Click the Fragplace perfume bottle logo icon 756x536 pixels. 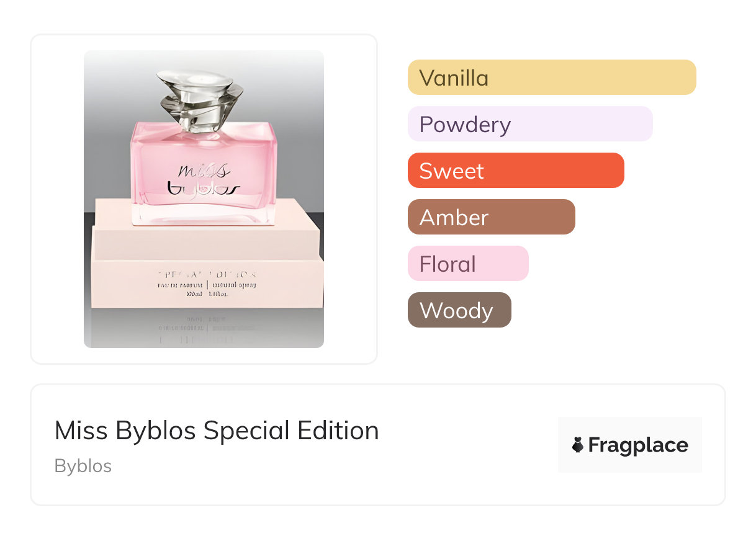coord(578,445)
